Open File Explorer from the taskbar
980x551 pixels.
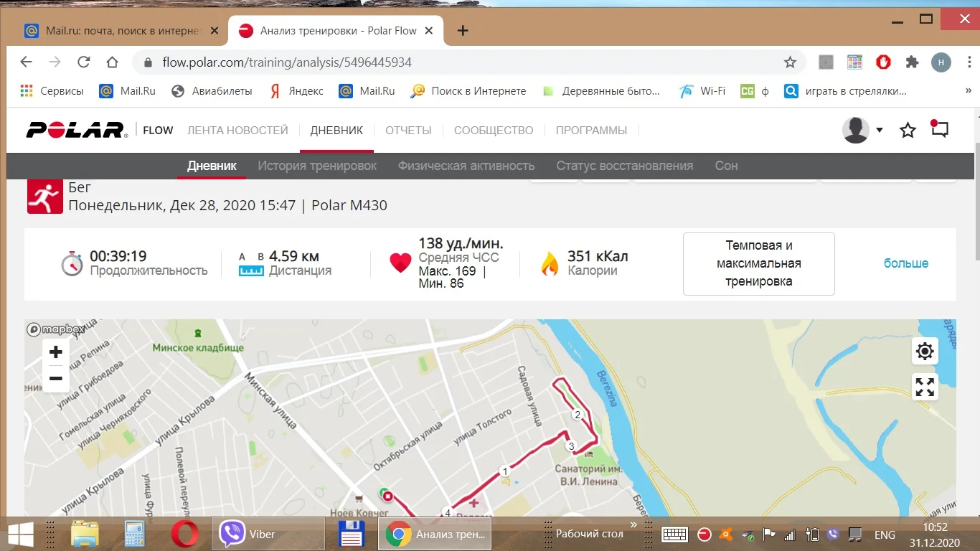click(x=85, y=534)
